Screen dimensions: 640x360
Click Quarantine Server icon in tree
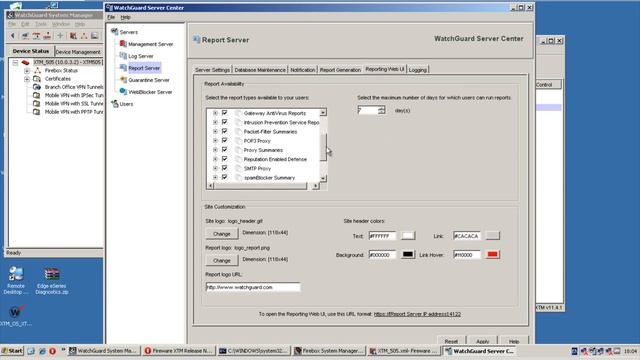(123, 80)
